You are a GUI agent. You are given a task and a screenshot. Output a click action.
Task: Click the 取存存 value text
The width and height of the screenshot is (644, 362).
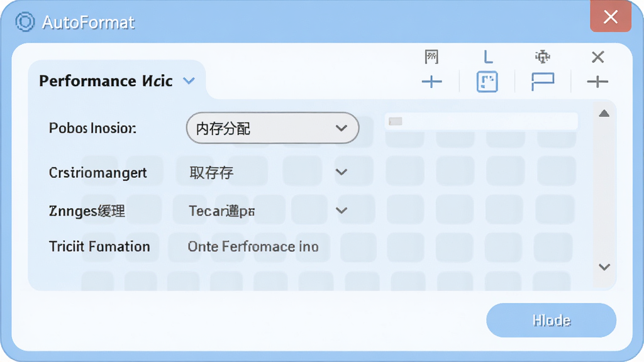[x=211, y=172]
